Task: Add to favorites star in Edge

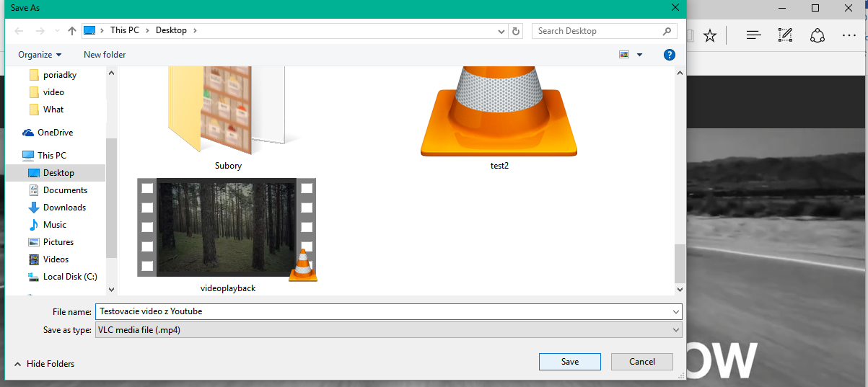Action: pyautogui.click(x=710, y=35)
